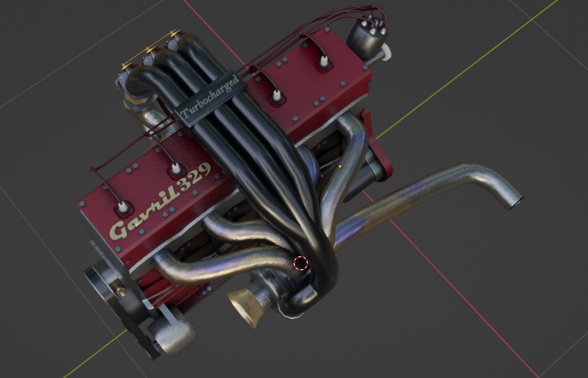
Task: Select the brass intake horn
Action: [x=246, y=308]
